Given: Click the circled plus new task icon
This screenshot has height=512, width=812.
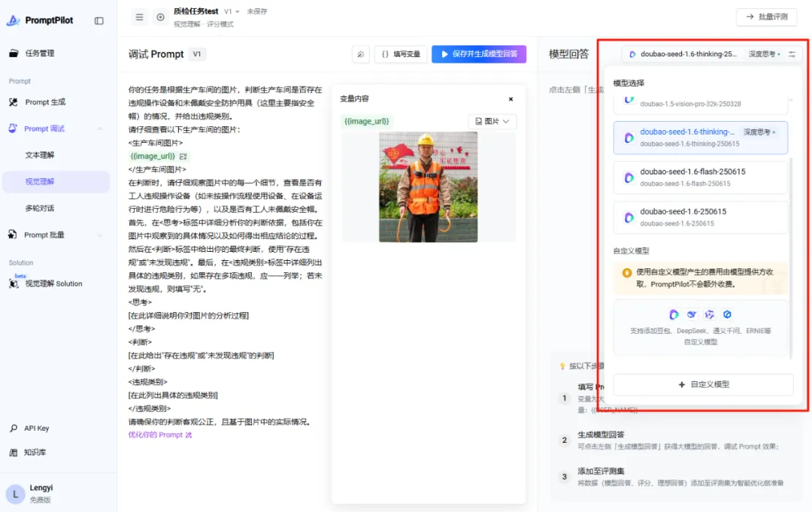Looking at the screenshot, I should 161,17.
